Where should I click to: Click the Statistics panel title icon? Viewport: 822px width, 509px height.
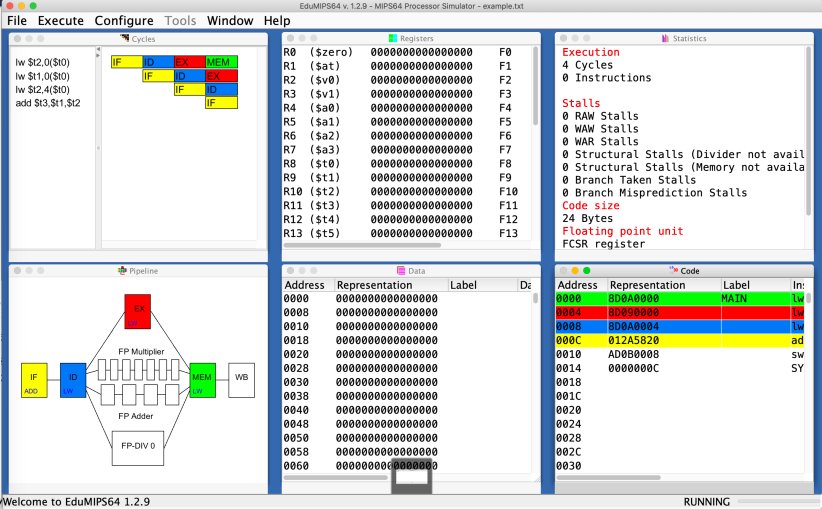665,39
